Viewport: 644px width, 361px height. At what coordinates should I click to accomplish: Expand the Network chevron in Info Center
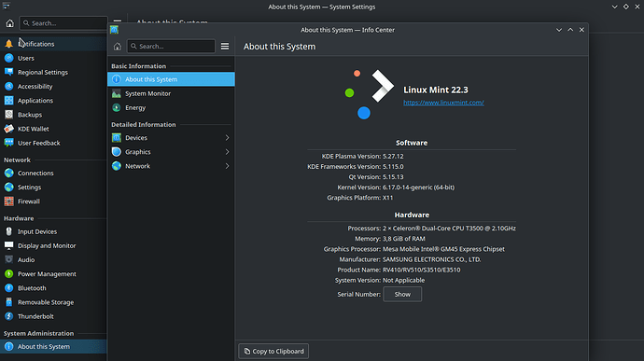click(227, 166)
